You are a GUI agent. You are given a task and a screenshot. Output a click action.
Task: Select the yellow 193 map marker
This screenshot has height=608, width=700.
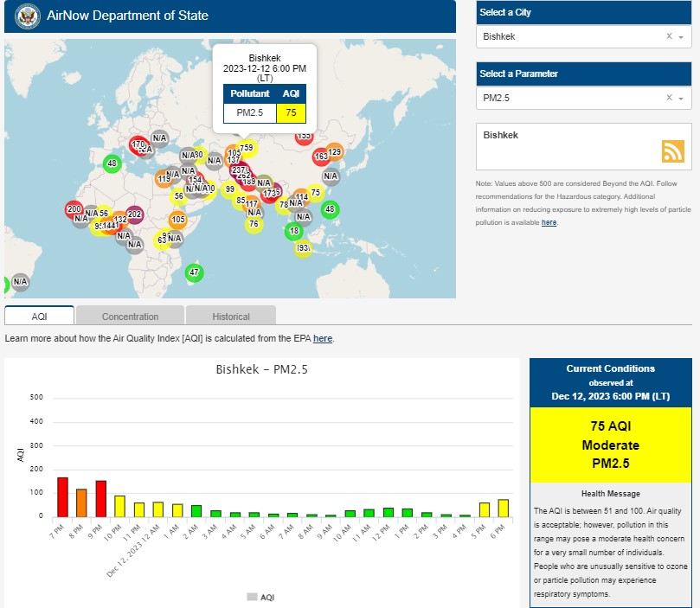coord(303,248)
